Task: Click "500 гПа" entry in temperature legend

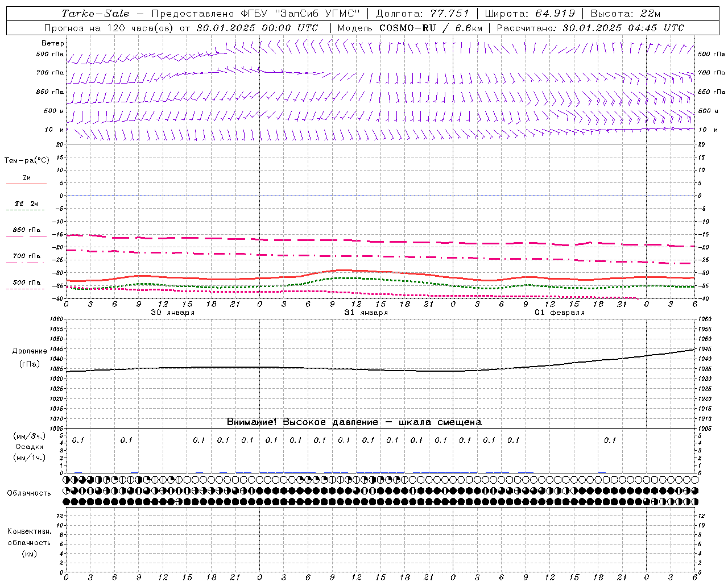Action: [27, 282]
